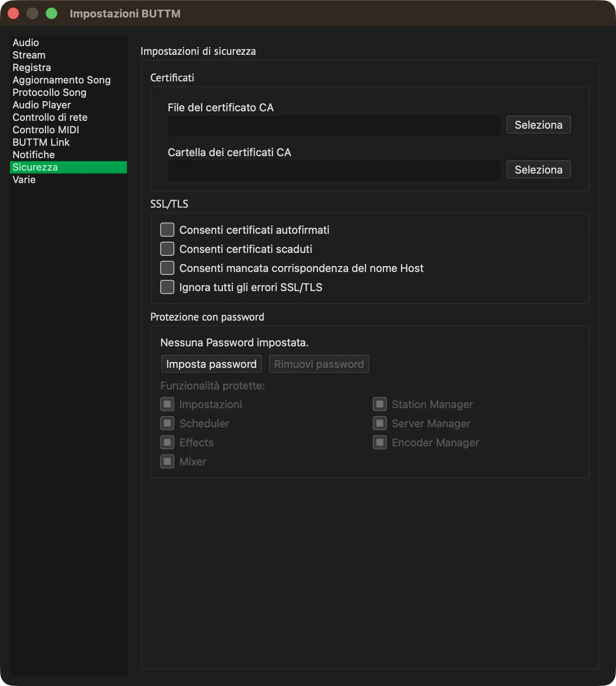Click Seleziona for File del certificato CA
This screenshot has width=616, height=686.
pyautogui.click(x=538, y=125)
